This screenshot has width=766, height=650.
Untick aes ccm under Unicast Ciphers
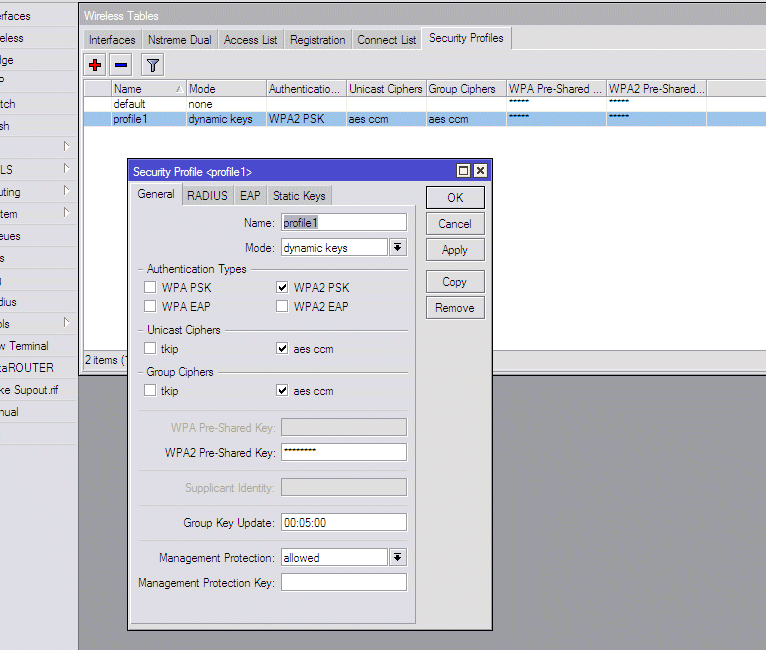[282, 348]
